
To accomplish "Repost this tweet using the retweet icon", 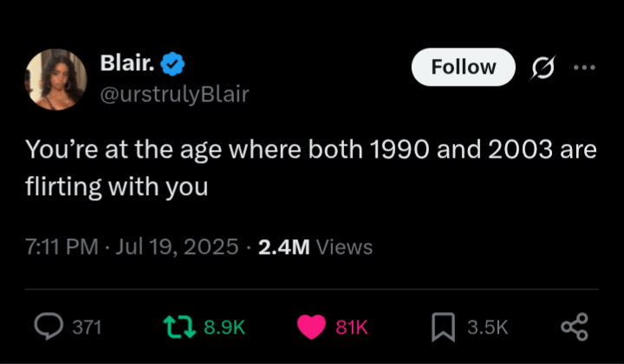I will pyautogui.click(x=177, y=326).
